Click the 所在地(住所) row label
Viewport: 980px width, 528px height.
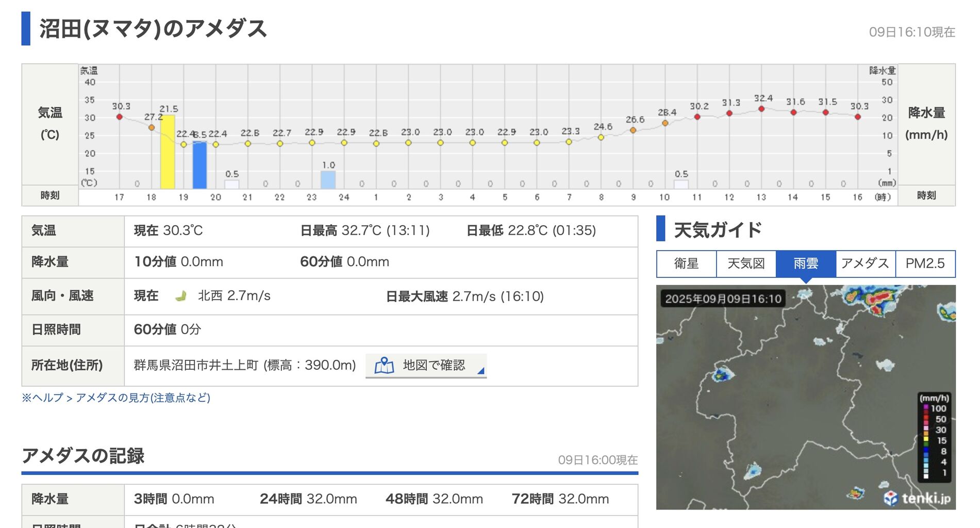pyautogui.click(x=67, y=366)
